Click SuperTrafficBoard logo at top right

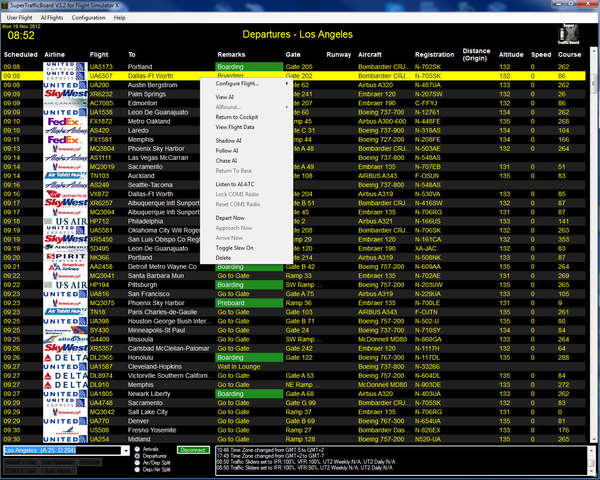[x=569, y=34]
